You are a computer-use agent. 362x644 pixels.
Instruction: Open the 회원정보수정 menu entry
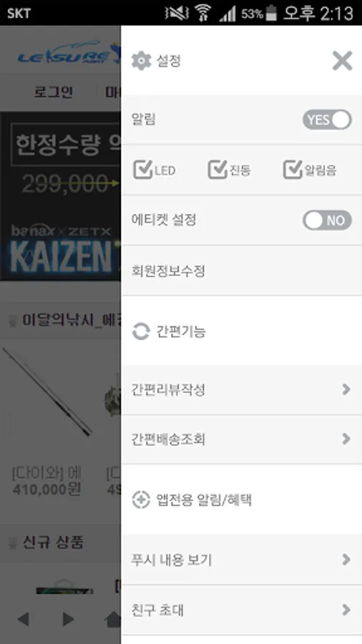pyautogui.click(x=242, y=270)
